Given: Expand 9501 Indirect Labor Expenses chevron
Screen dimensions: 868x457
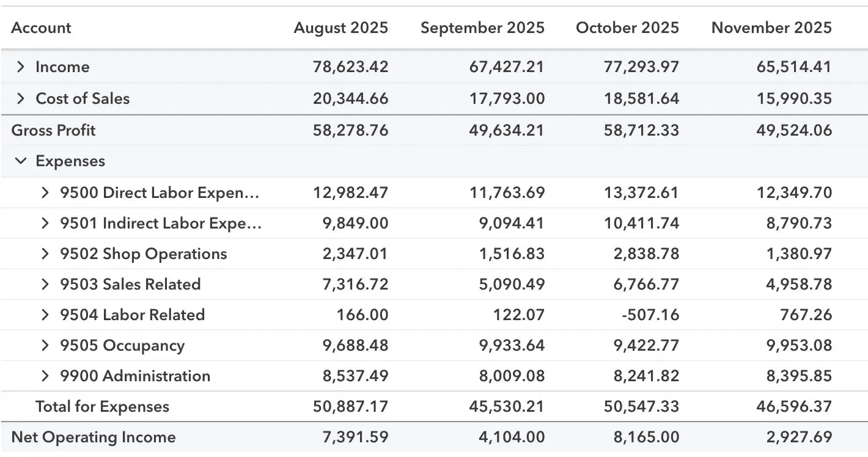Looking at the screenshot, I should [x=45, y=224].
